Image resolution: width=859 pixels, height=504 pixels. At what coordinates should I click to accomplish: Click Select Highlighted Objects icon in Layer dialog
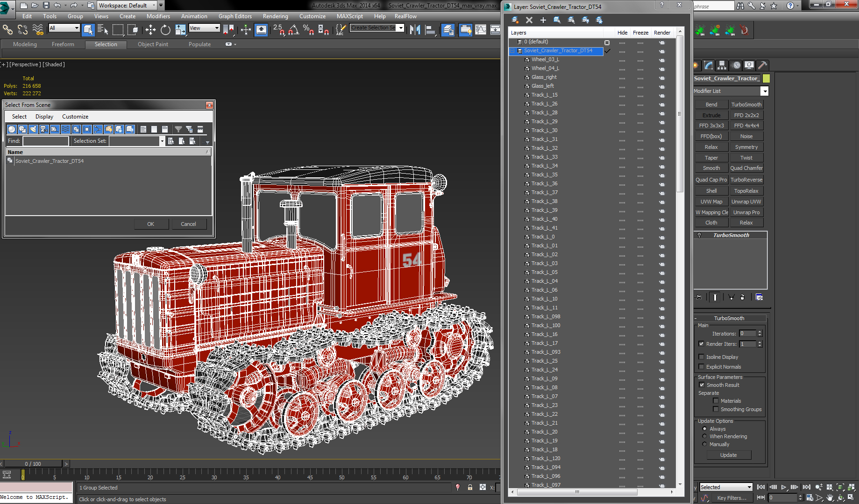(x=557, y=20)
